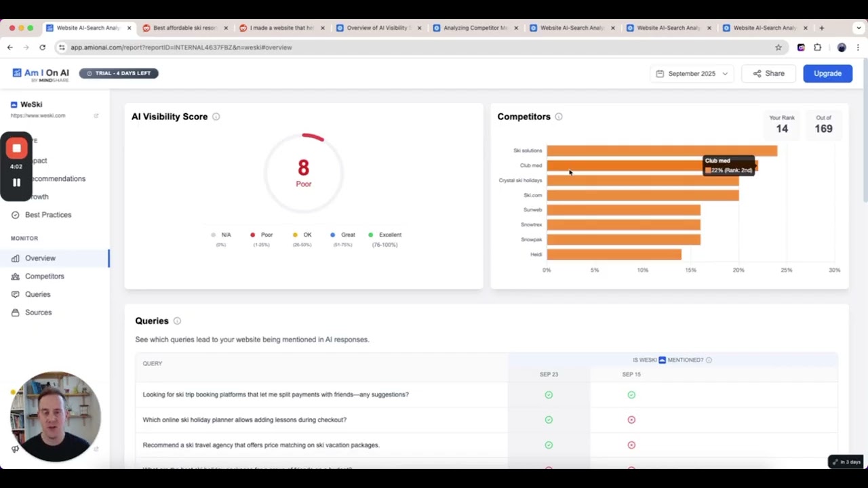Click the Best Practices check-circle icon

(15, 215)
